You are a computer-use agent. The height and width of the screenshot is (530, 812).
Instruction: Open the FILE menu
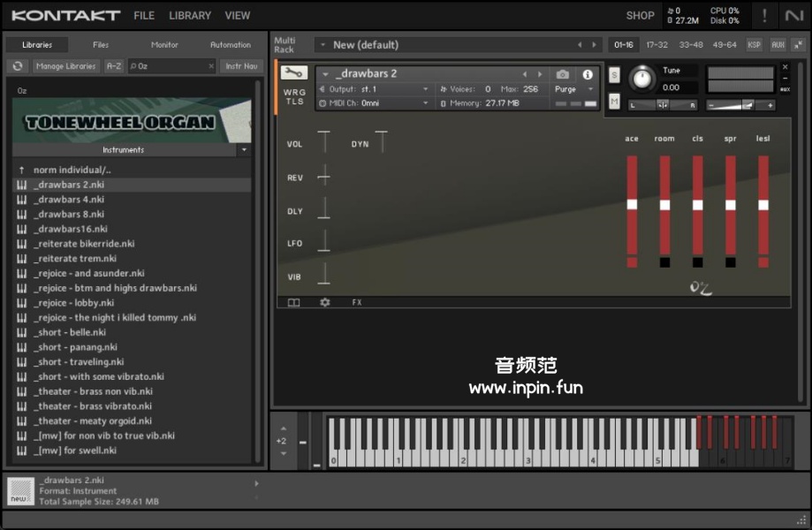pos(144,16)
